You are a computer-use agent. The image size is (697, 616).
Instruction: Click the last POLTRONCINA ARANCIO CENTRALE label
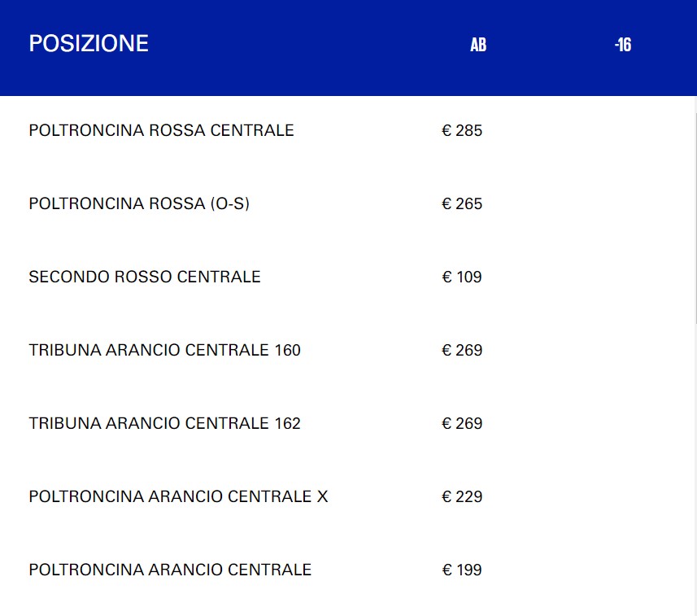pos(170,570)
